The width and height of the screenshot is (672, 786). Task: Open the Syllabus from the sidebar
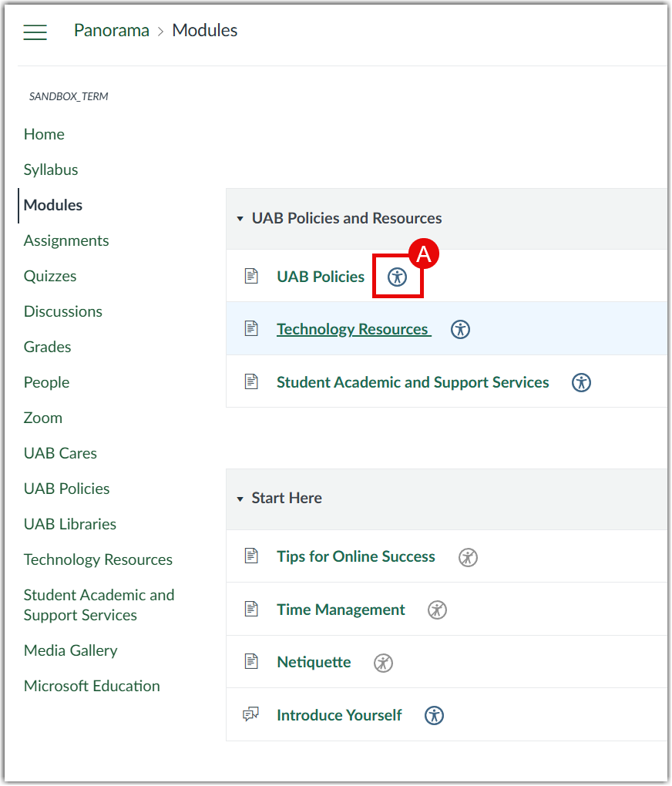tap(51, 170)
